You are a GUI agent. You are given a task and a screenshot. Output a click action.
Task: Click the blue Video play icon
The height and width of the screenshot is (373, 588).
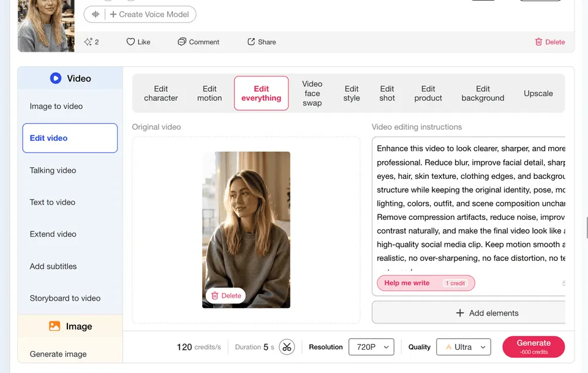56,78
